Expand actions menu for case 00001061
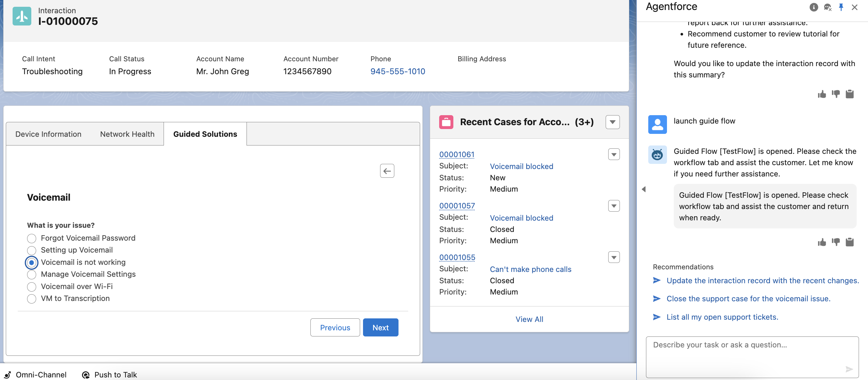868x380 pixels. (x=614, y=154)
